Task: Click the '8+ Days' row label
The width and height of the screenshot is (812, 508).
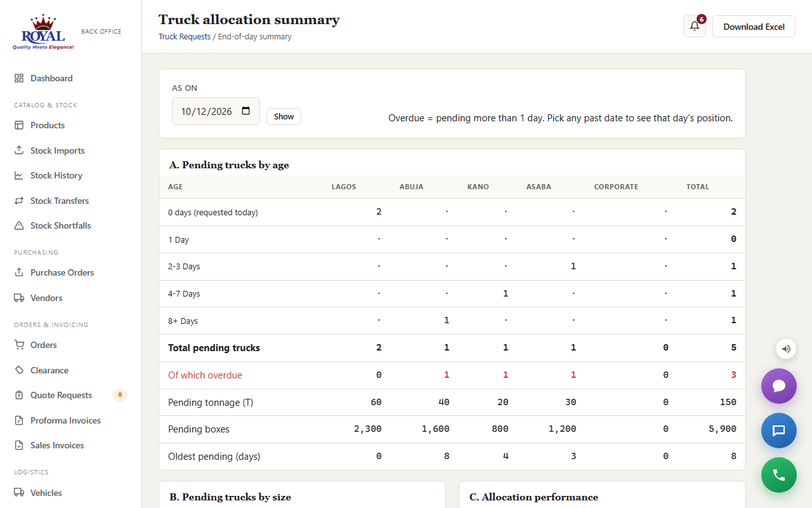Action: click(183, 321)
